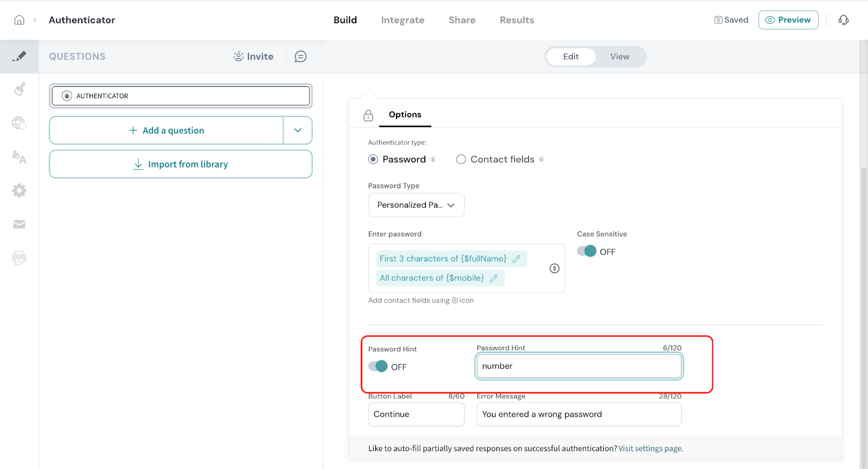Viewport: 868px width, 469px height.
Task: Toggle the Case Sensitive switch
Action: pos(586,251)
